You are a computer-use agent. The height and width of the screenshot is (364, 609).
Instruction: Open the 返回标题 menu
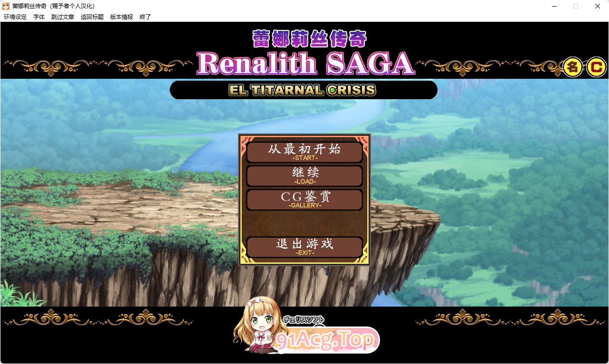[92, 17]
